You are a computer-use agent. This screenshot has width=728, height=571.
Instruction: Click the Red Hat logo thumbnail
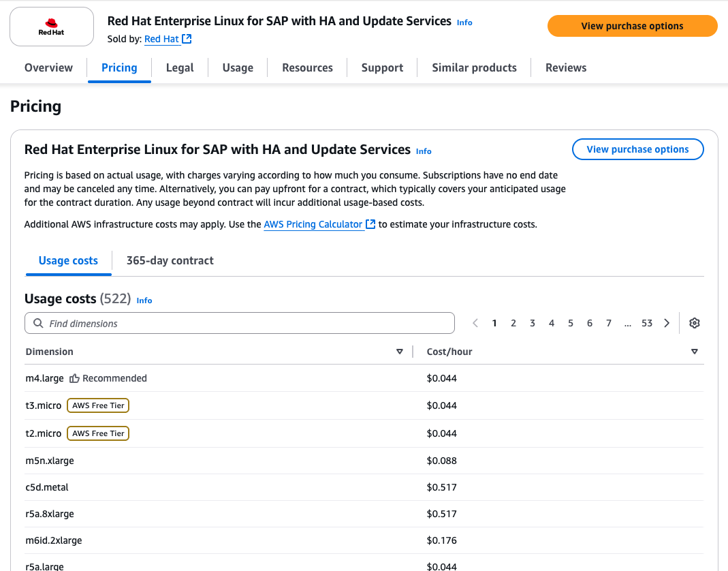click(52, 27)
